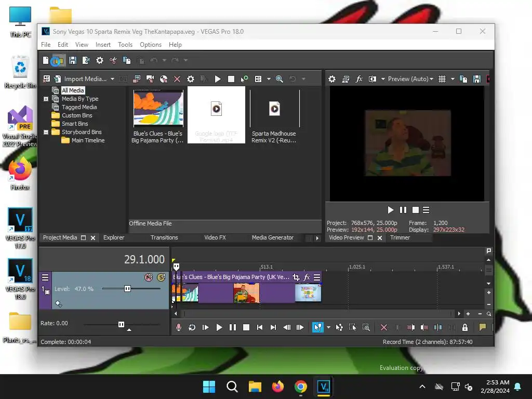Viewport: 532px width, 399px height.
Task: Show more docked tabs with the right arrow
Action: [317, 238]
